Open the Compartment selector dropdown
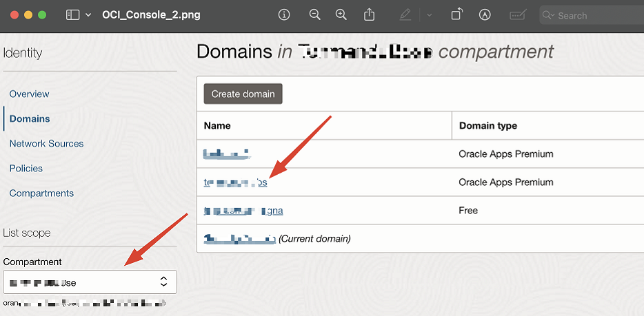Image resolution: width=644 pixels, height=316 pixels. click(90, 282)
